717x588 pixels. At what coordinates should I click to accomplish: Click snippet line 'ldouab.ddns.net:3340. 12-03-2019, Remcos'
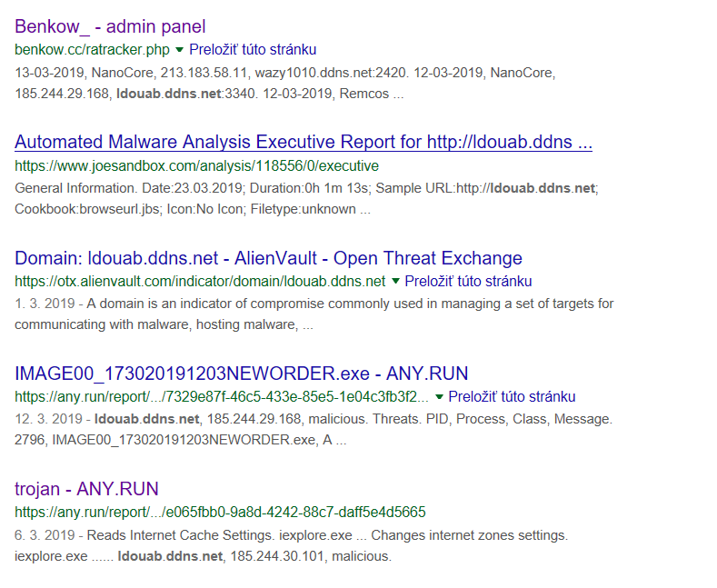pyautogui.click(x=209, y=94)
